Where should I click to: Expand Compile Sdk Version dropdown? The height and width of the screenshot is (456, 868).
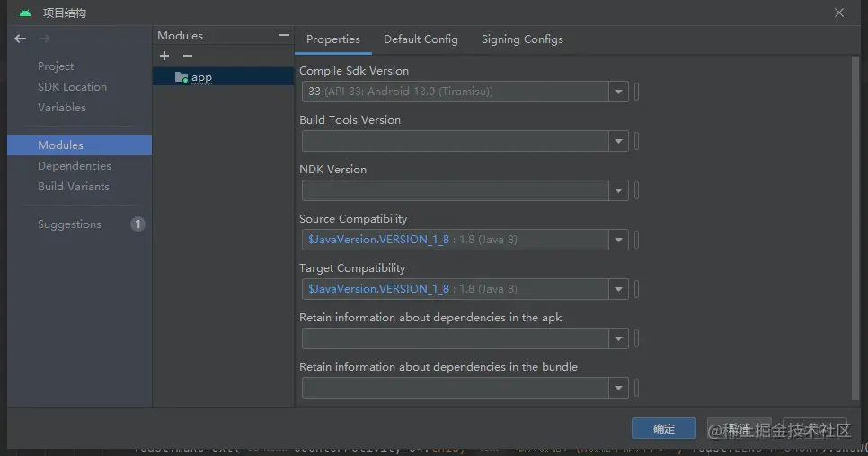tap(618, 92)
